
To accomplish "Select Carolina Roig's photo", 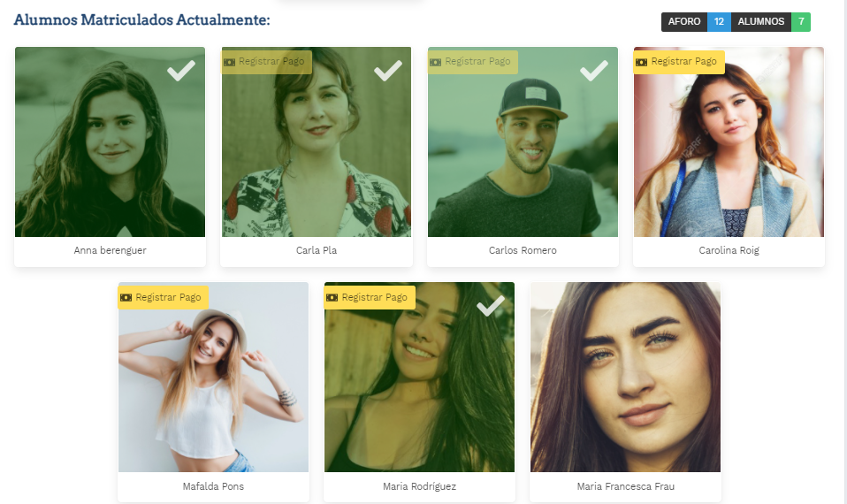I will pyautogui.click(x=729, y=150).
